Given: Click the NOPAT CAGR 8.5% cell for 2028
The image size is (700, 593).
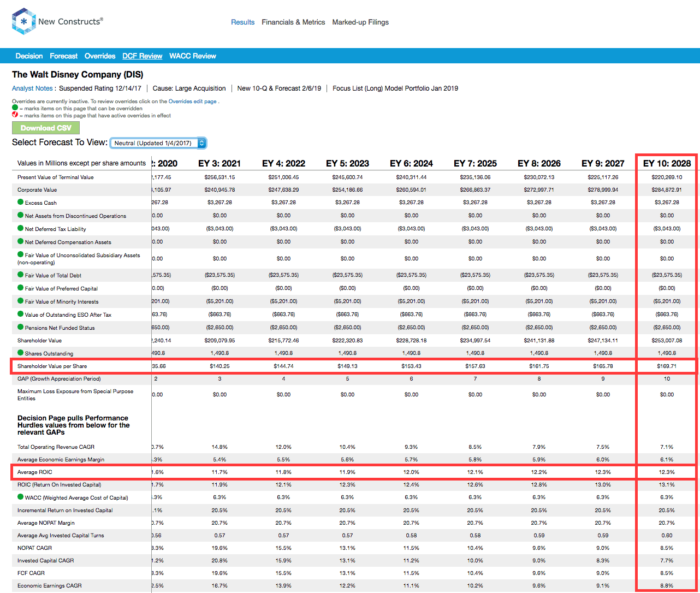Looking at the screenshot, I should (667, 548).
